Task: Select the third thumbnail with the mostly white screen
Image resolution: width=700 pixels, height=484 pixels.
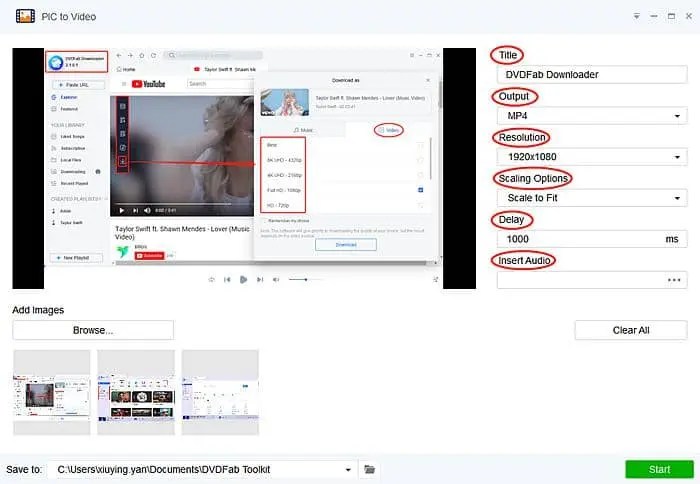Action: point(220,392)
